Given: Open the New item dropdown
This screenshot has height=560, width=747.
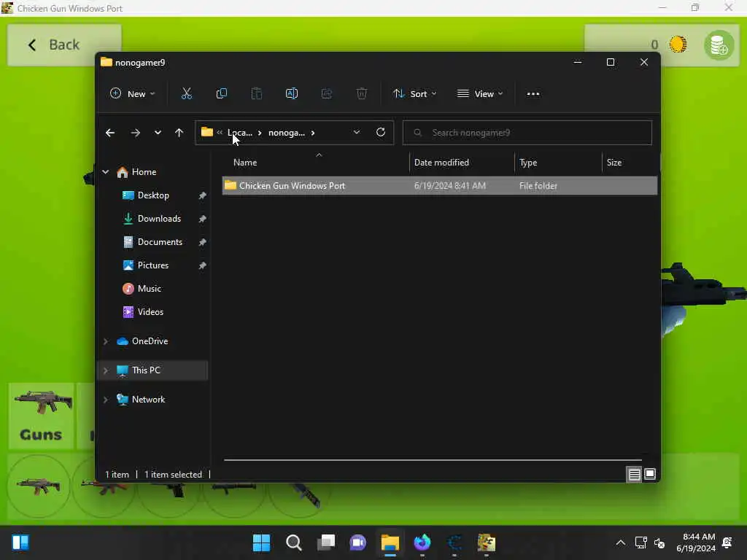Looking at the screenshot, I should pos(133,94).
